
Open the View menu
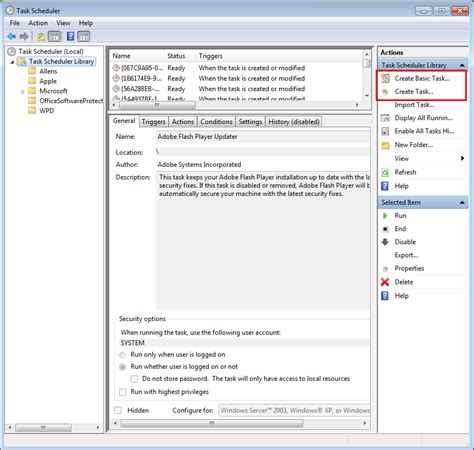[x=63, y=23]
